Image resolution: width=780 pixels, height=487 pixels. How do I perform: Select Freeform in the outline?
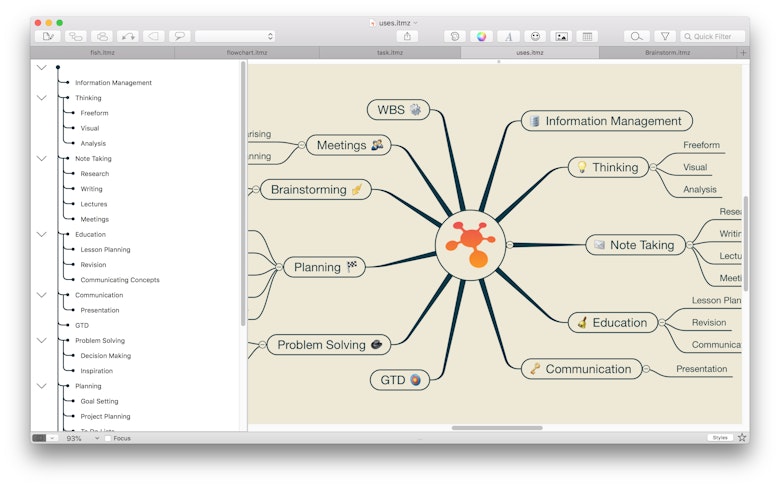tap(95, 113)
